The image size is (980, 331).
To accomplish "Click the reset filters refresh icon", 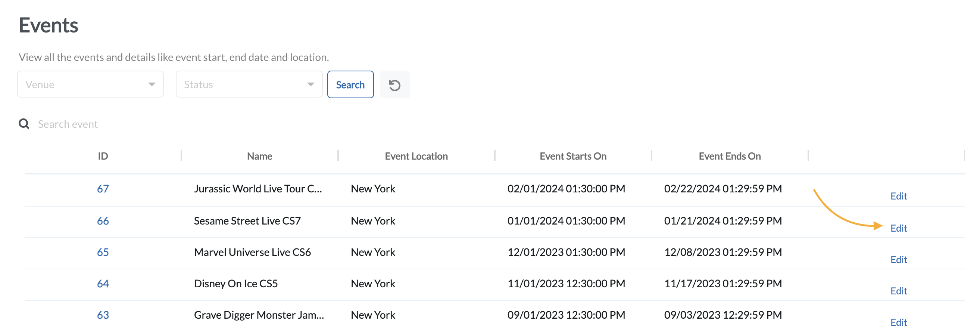I will [x=394, y=84].
